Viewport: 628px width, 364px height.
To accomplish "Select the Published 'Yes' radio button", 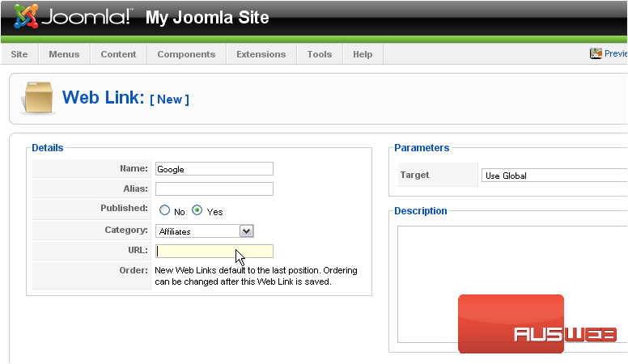I will click(x=197, y=210).
